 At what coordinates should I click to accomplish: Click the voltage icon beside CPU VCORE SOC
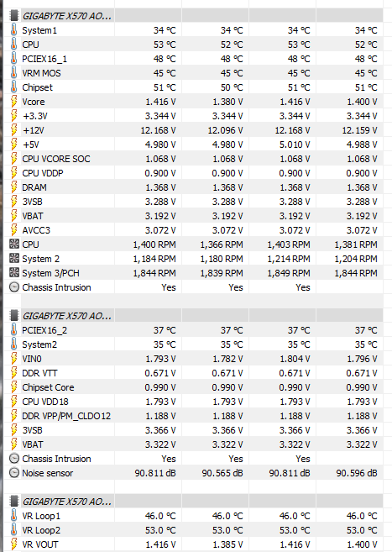13,159
